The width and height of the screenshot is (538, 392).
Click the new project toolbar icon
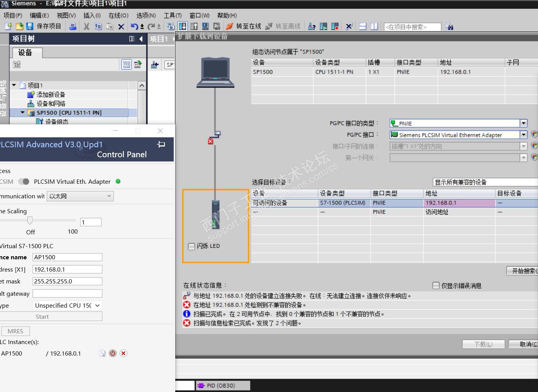(8, 26)
